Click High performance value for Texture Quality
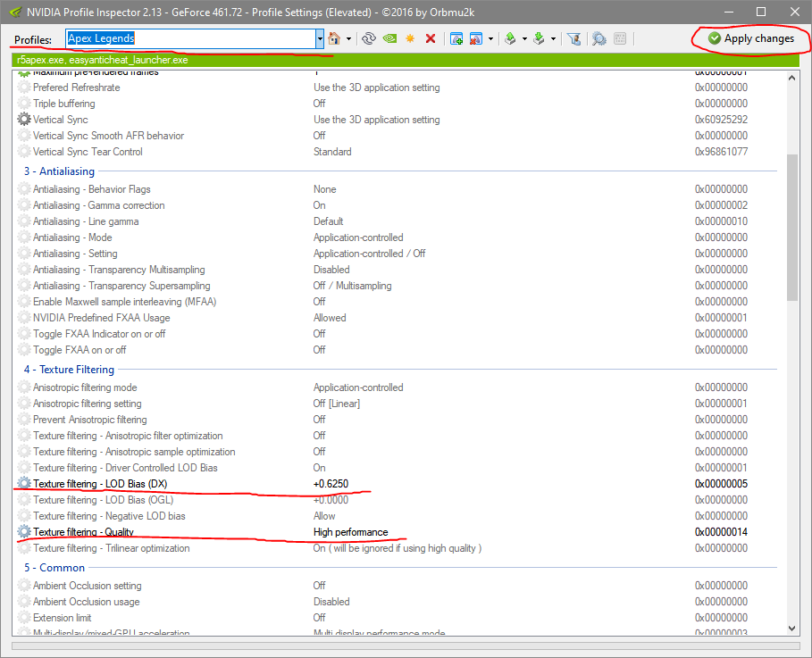Viewport: 812px width, 658px height. (x=350, y=532)
